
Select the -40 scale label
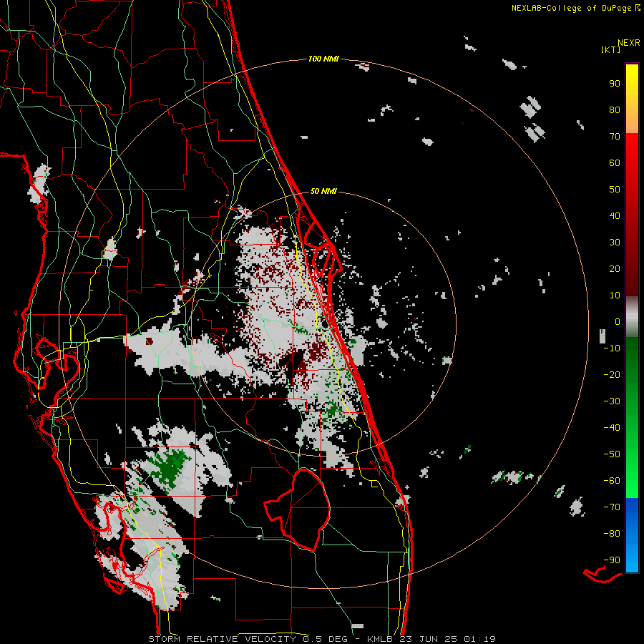pyautogui.click(x=612, y=428)
